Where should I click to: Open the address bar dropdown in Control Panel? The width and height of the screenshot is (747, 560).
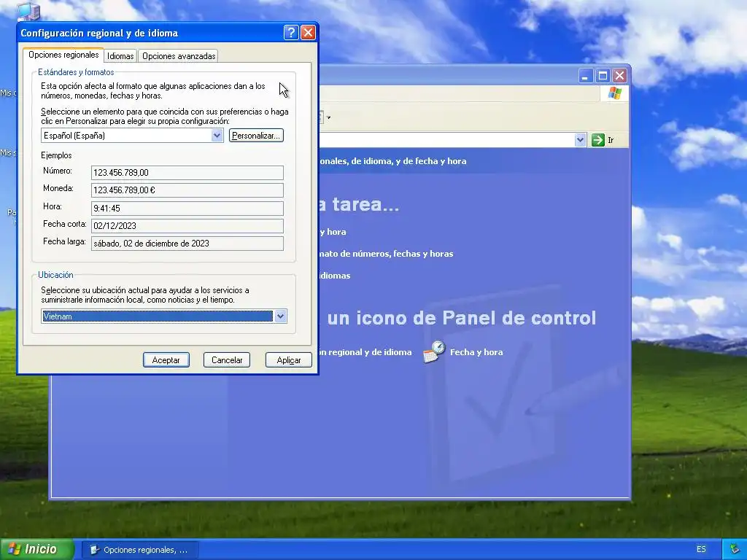(580, 140)
